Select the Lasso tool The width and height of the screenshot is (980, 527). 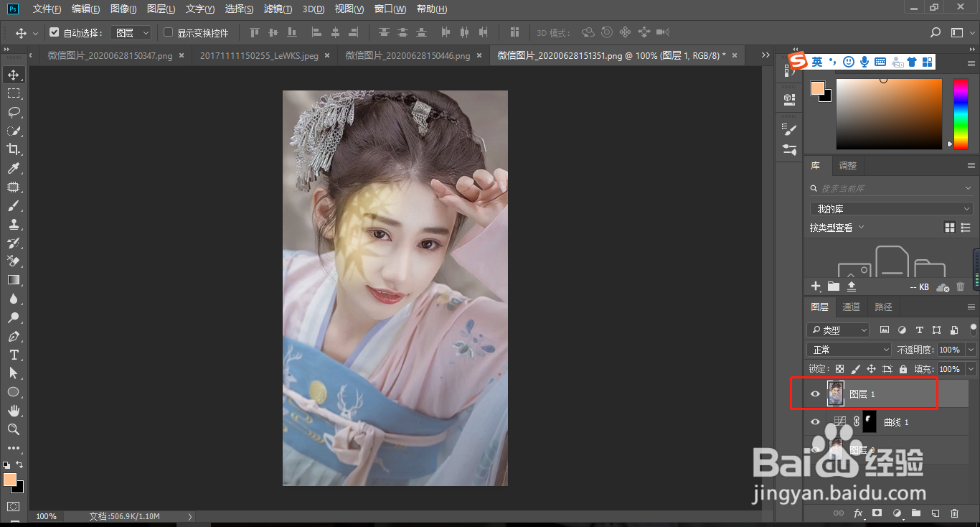coord(14,112)
